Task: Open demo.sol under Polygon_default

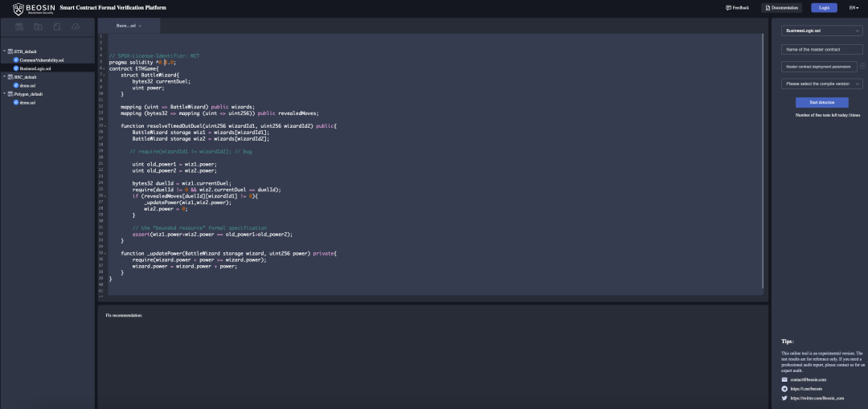Action: 26,103
